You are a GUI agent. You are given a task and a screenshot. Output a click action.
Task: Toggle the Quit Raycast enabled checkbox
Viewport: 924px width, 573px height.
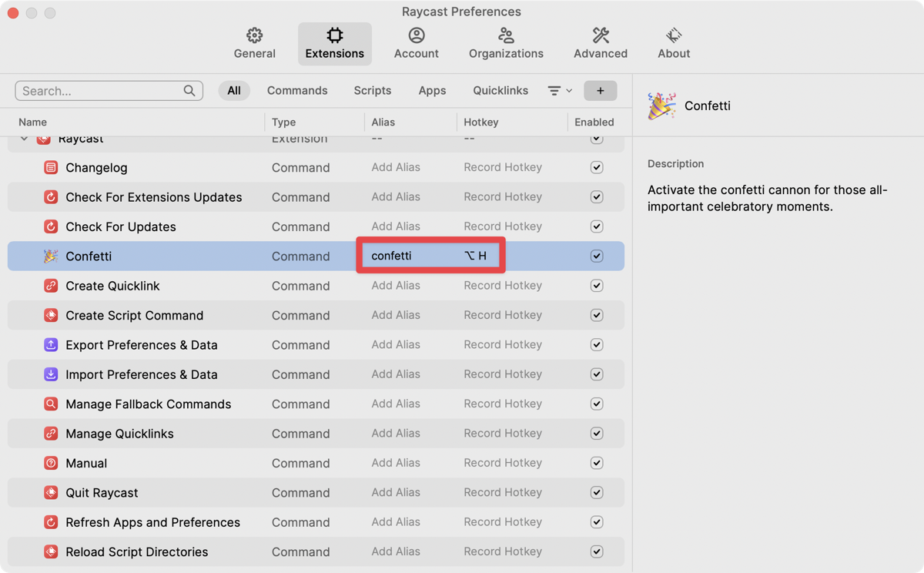[596, 493]
